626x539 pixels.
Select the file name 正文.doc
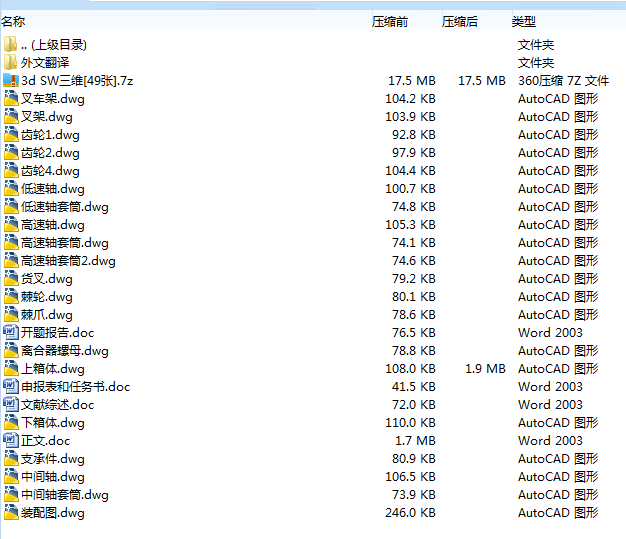pos(46,441)
